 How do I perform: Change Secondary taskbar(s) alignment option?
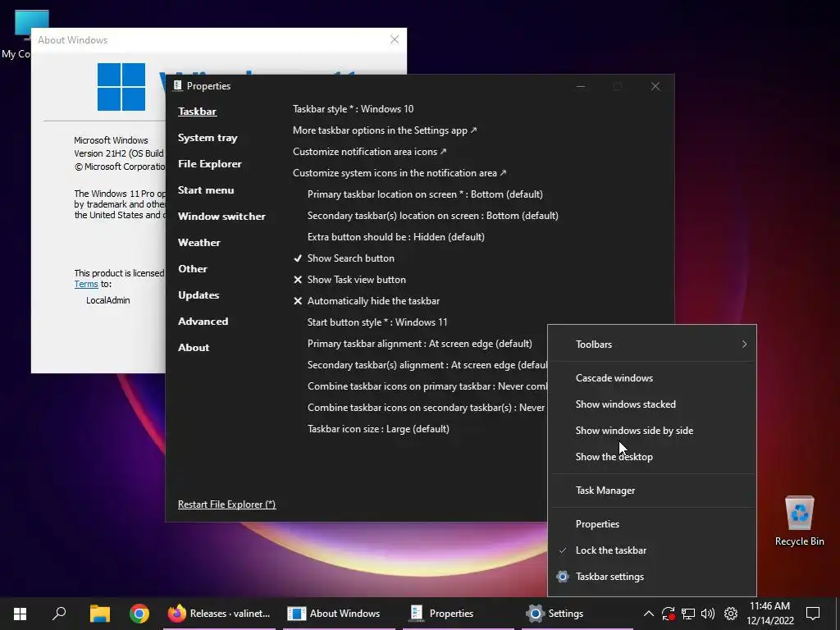427,365
